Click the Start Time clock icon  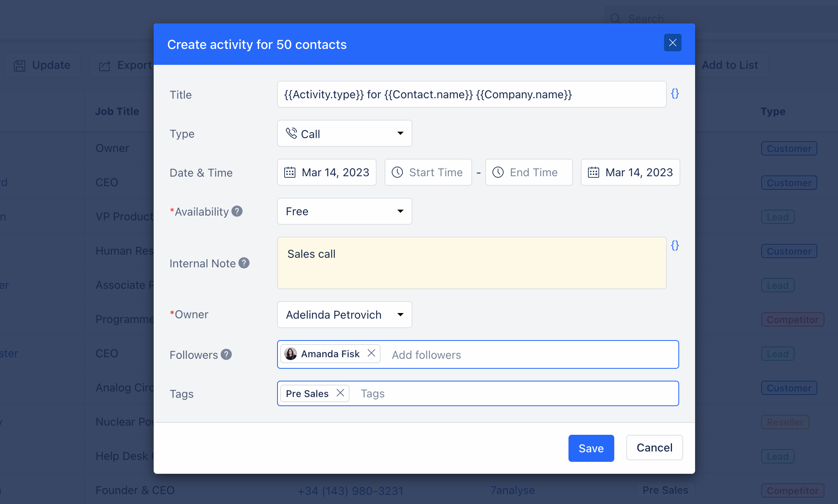[x=397, y=172]
